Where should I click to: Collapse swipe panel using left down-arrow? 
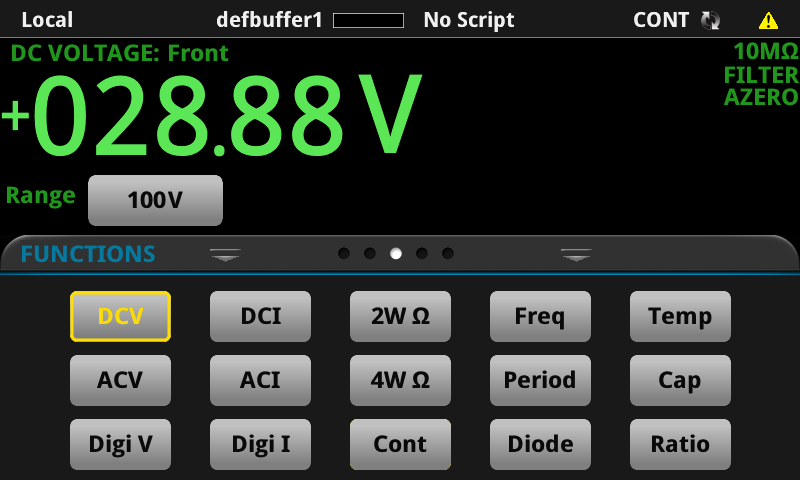tap(225, 255)
